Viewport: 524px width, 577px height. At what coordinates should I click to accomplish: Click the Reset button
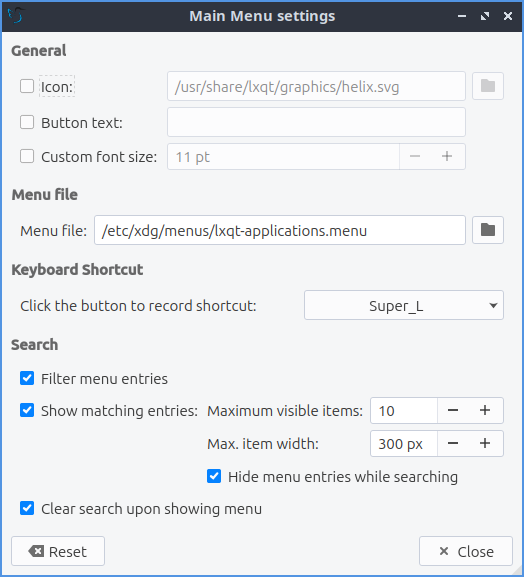(x=58, y=551)
